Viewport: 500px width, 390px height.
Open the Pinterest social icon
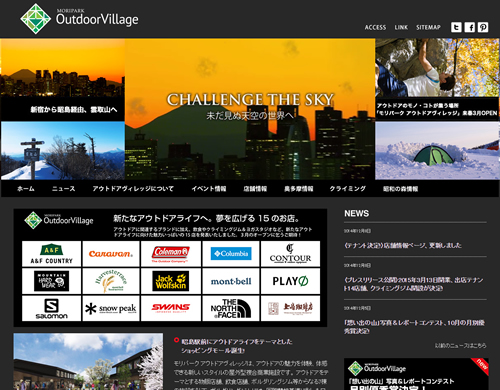(x=483, y=27)
